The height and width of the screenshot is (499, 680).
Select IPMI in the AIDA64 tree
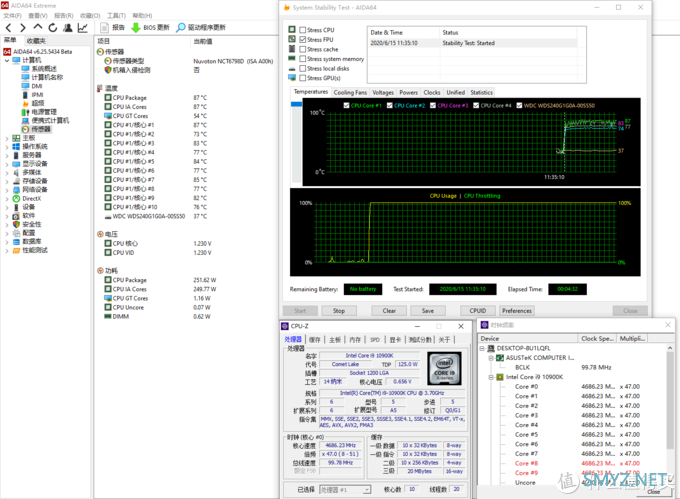33,95
